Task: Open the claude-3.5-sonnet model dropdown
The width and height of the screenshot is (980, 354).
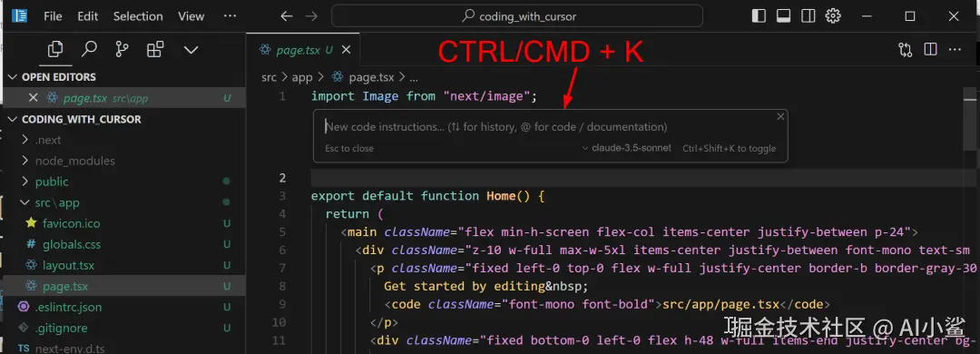Action: (x=627, y=148)
